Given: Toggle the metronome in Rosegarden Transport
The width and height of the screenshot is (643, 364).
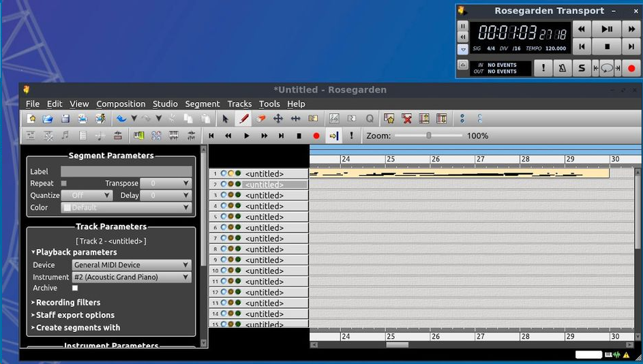Looking at the screenshot, I should pyautogui.click(x=563, y=68).
